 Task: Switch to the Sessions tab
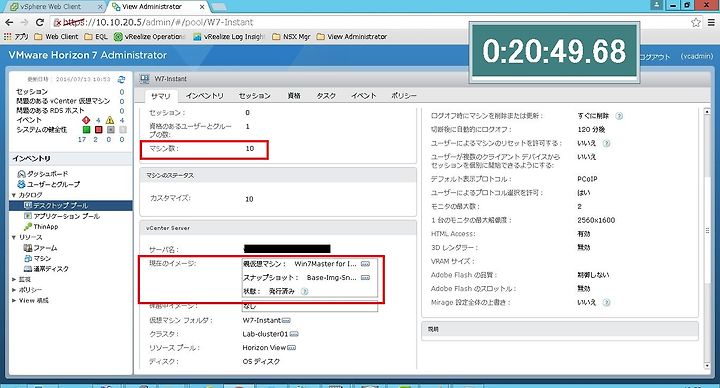(254, 96)
